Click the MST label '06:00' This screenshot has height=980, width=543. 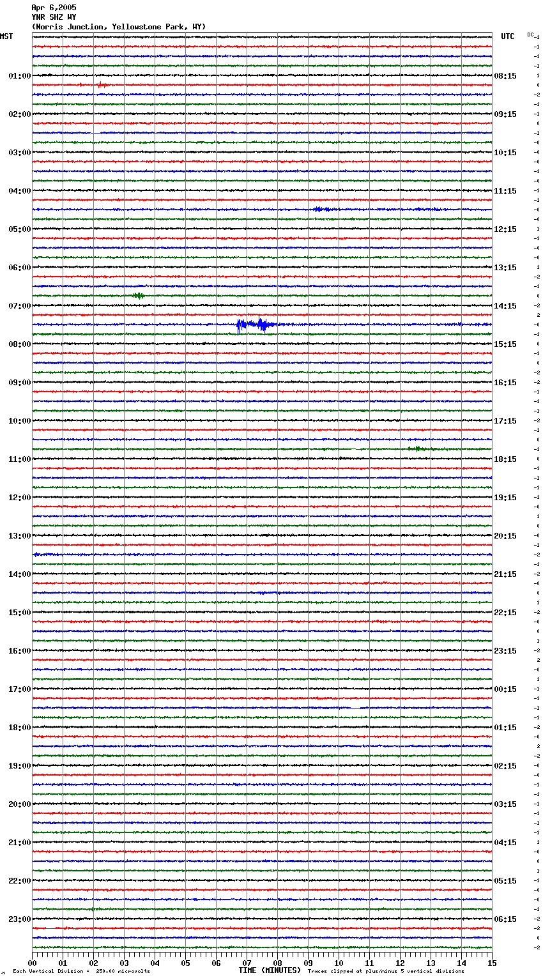point(20,268)
